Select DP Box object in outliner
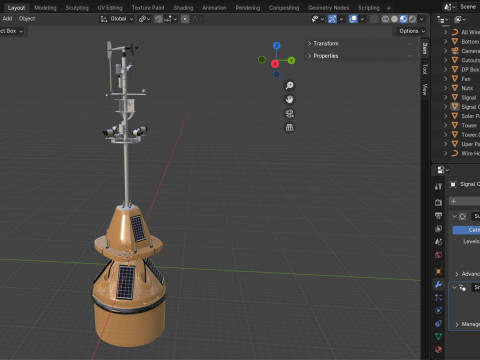 (x=470, y=69)
